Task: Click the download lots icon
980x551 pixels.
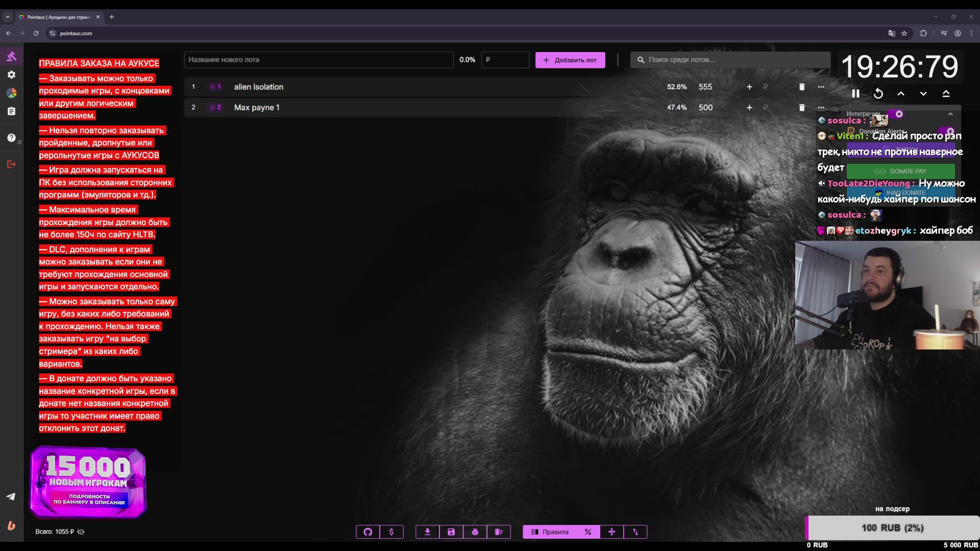Action: 428,532
